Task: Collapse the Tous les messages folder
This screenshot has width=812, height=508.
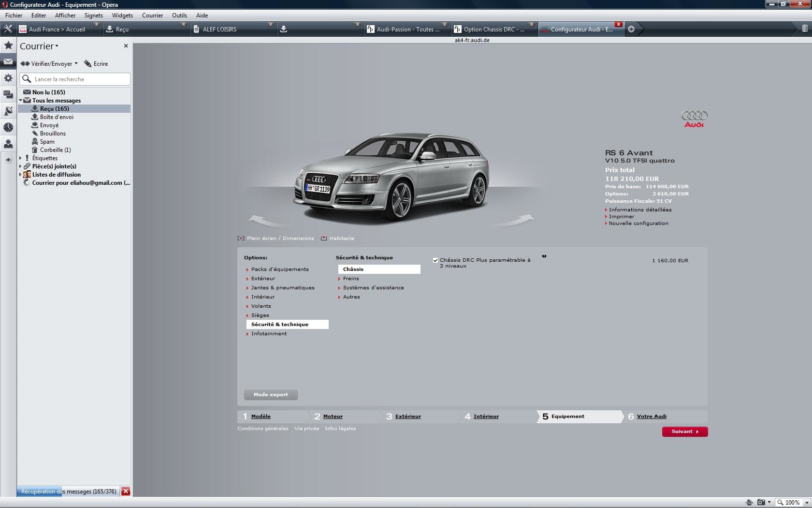Action: [x=21, y=101]
